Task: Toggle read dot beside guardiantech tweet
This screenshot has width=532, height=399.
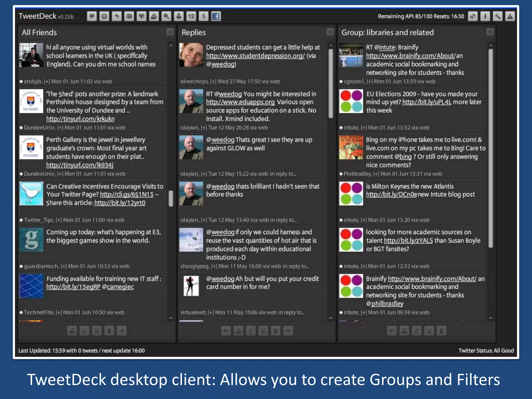Action: (x=21, y=266)
